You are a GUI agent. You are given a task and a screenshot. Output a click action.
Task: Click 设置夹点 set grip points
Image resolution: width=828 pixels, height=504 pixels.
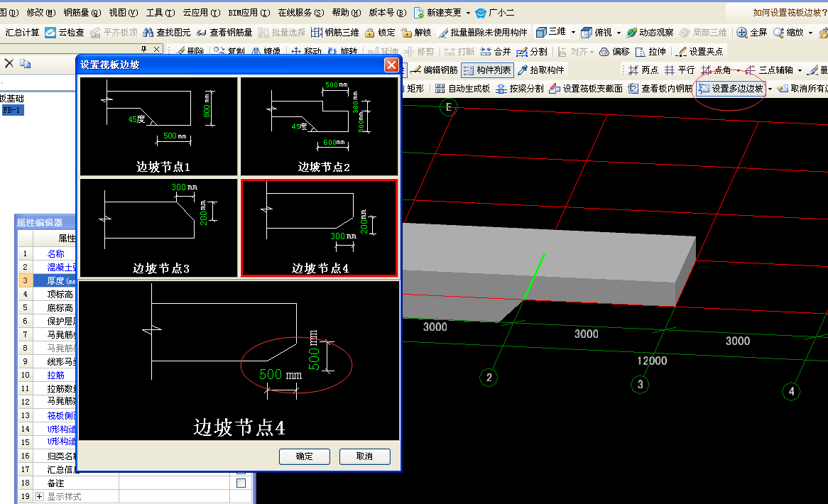(699, 52)
